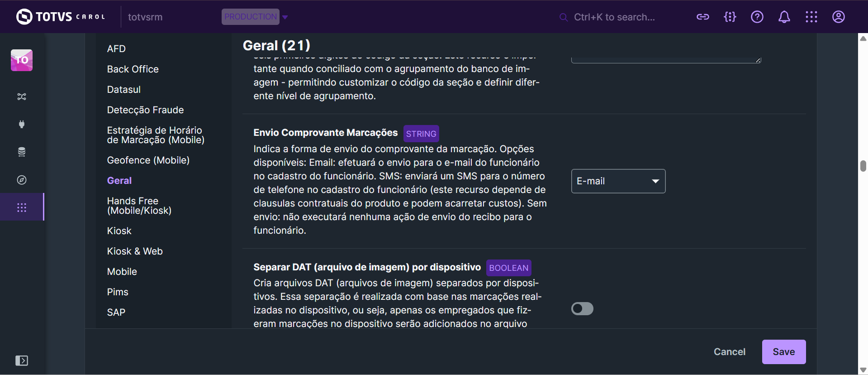Open the apps grid in header
This screenshot has height=375, width=868.
tap(811, 17)
